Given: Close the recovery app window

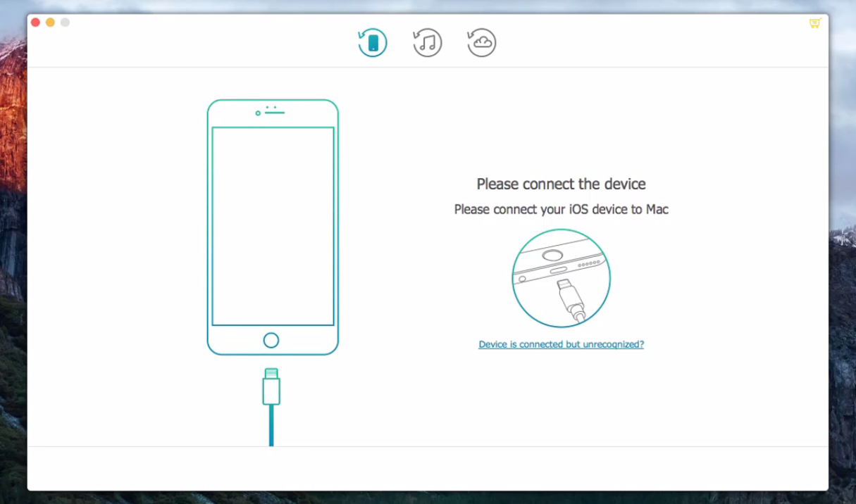Looking at the screenshot, I should [x=35, y=23].
